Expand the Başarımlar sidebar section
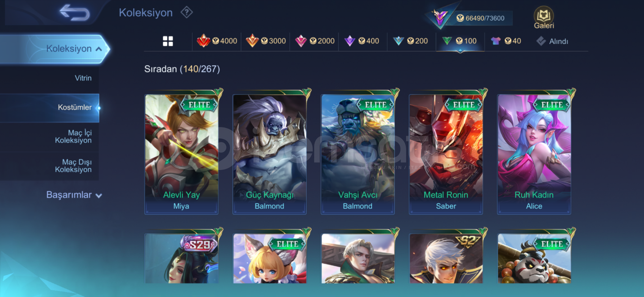 coord(74,195)
